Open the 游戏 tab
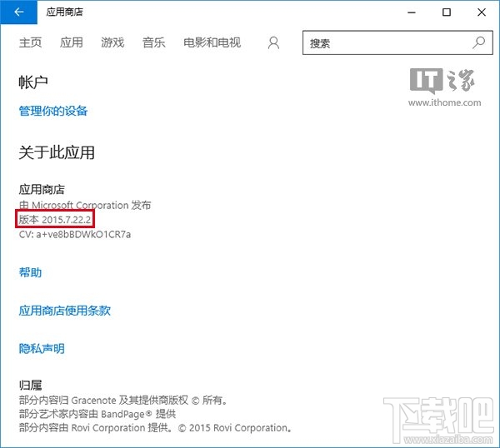 click(x=112, y=42)
